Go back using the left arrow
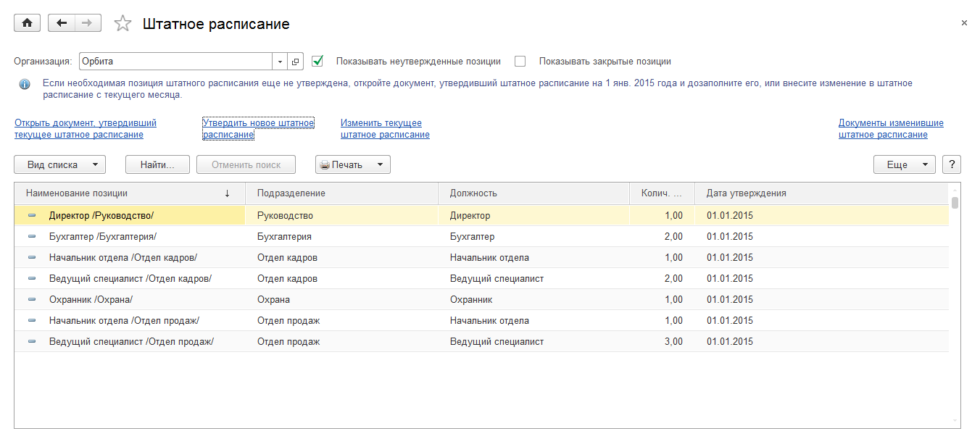The height and width of the screenshot is (439, 980). [x=62, y=23]
